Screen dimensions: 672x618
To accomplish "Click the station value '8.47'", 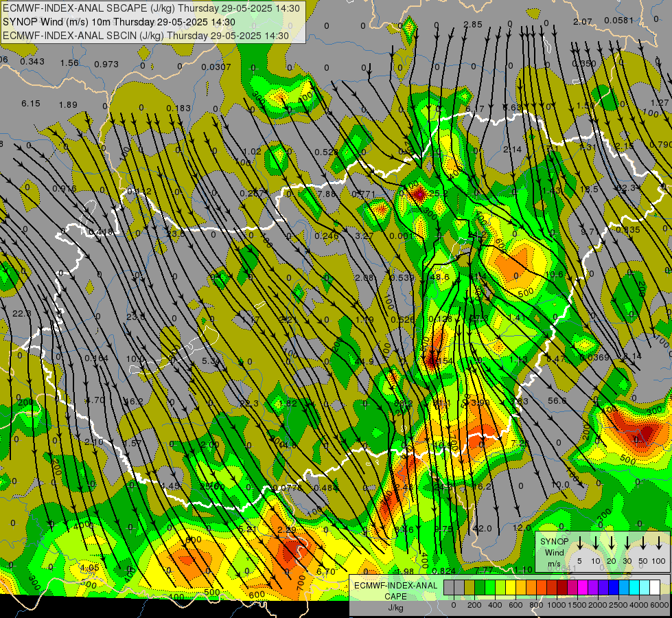I will click(x=556, y=358).
